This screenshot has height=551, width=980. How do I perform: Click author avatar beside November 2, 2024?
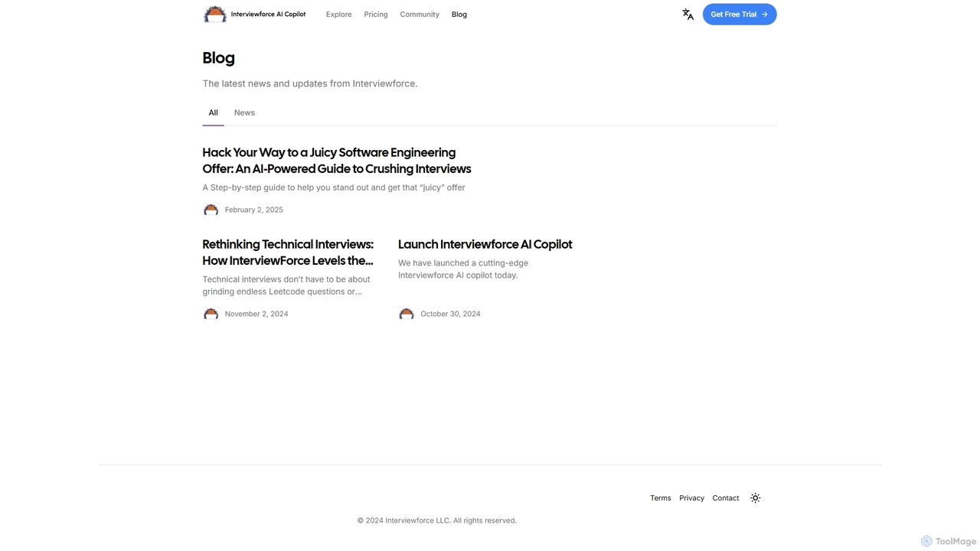point(211,314)
